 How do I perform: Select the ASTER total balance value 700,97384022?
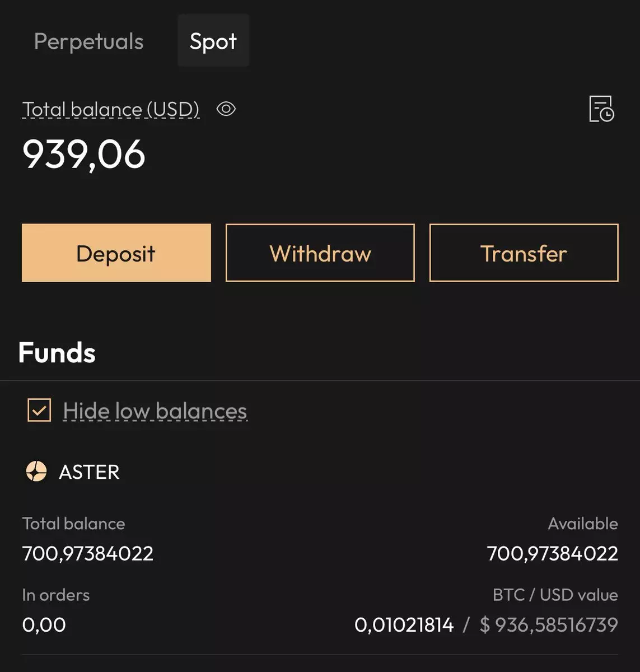tap(87, 553)
